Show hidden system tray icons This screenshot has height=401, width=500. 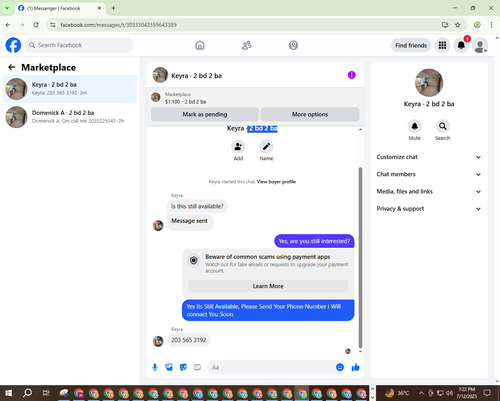click(421, 393)
